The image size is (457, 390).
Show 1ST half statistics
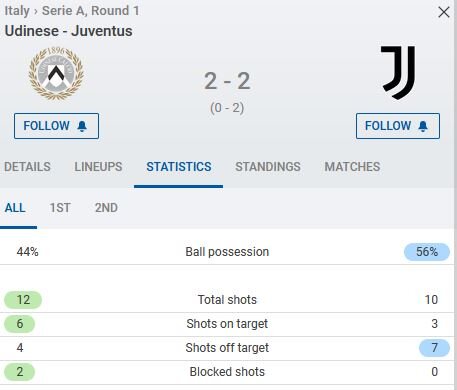coord(60,208)
